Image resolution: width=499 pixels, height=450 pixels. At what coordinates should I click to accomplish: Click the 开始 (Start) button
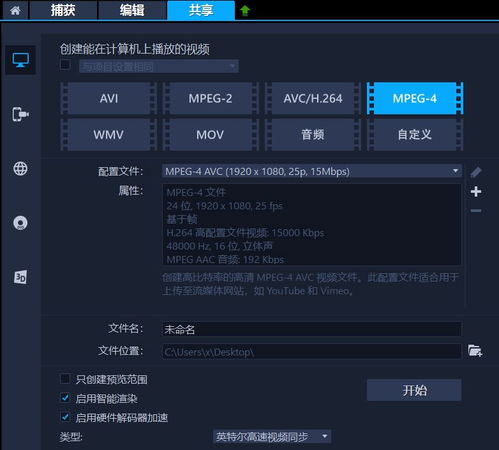[x=414, y=390]
